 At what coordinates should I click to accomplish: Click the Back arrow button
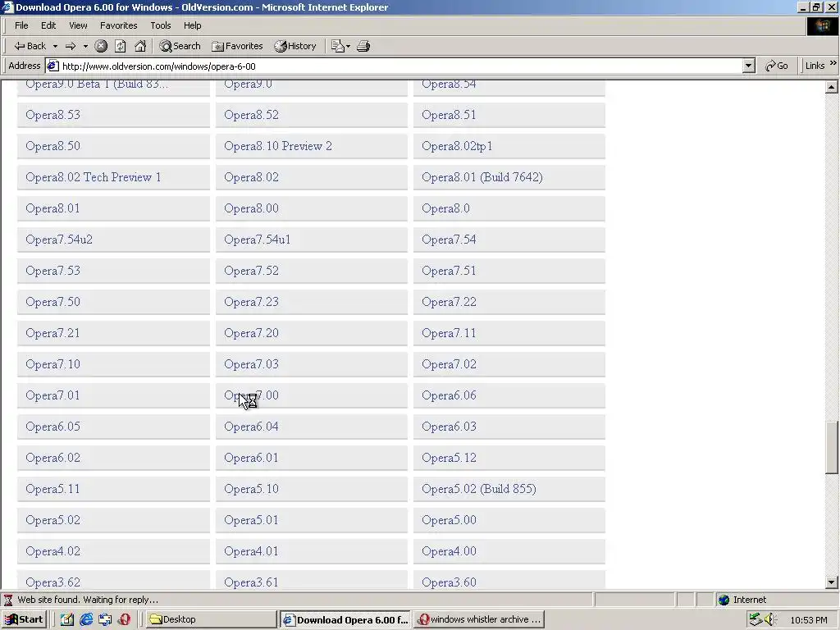pos(30,46)
